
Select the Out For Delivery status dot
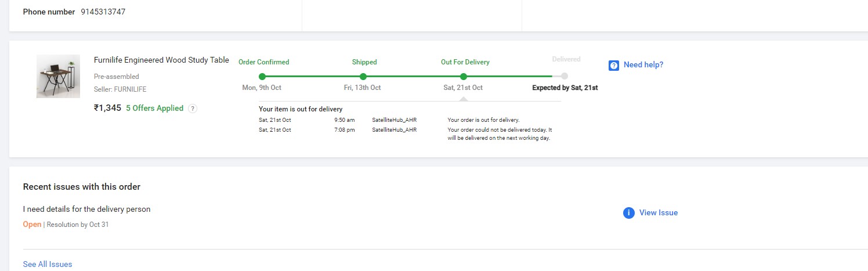pos(463,77)
